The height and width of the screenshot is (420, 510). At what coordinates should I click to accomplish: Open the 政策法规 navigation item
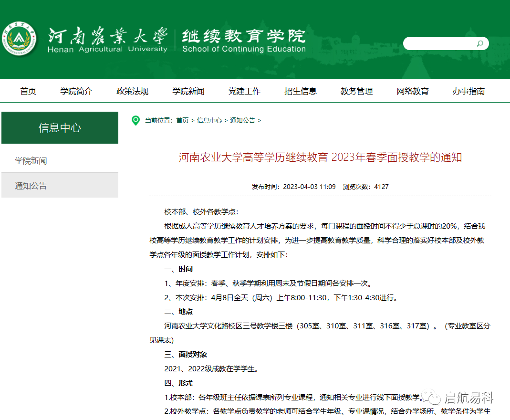click(132, 91)
